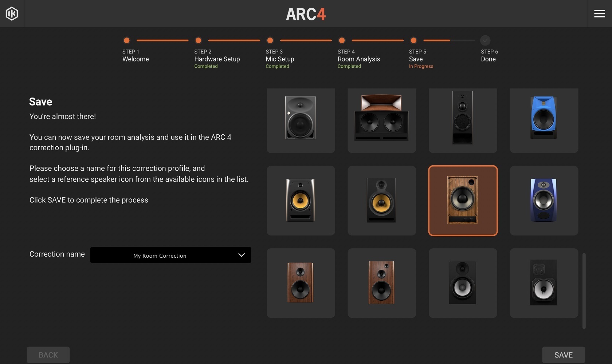The height and width of the screenshot is (364, 612).
Task: Click the 'You're almost there!' text
Action: (x=63, y=116)
